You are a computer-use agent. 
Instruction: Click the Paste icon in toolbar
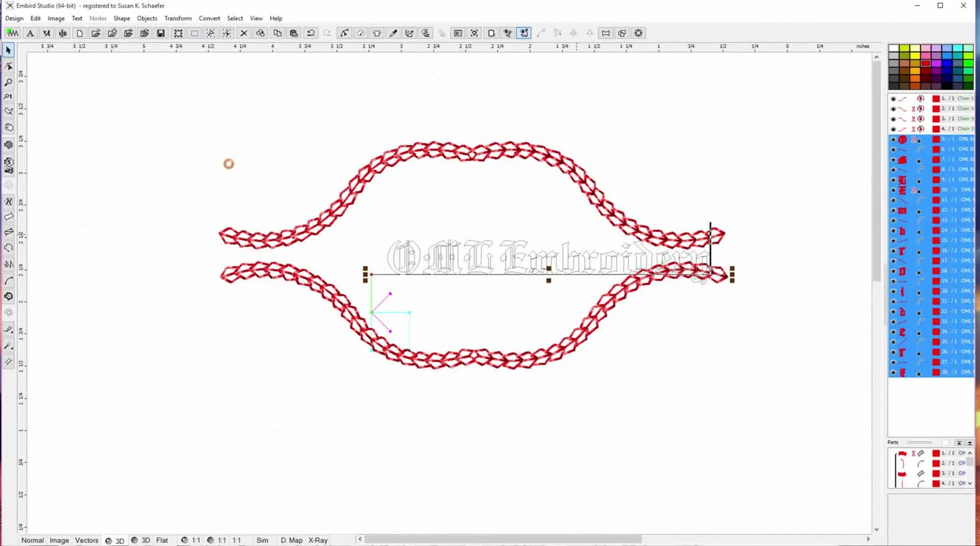(294, 33)
